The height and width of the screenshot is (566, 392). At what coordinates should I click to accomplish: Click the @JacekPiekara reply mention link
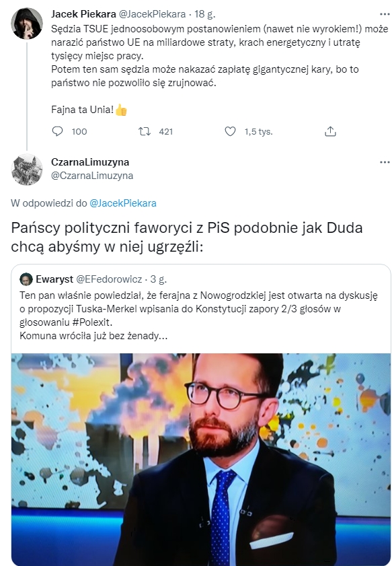tap(122, 203)
